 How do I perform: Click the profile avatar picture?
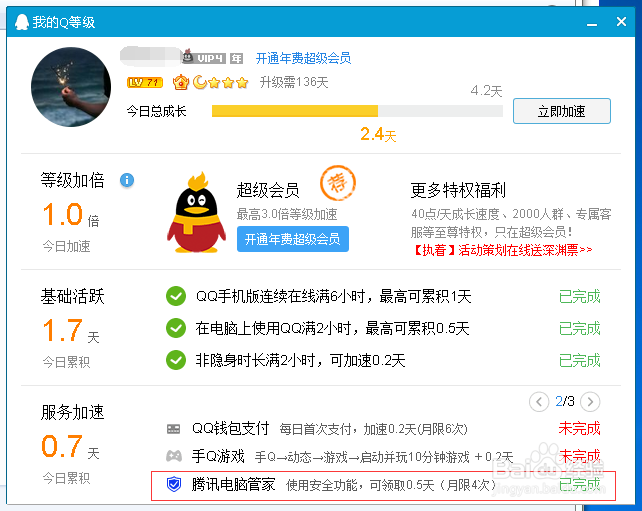pyautogui.click(x=71, y=87)
